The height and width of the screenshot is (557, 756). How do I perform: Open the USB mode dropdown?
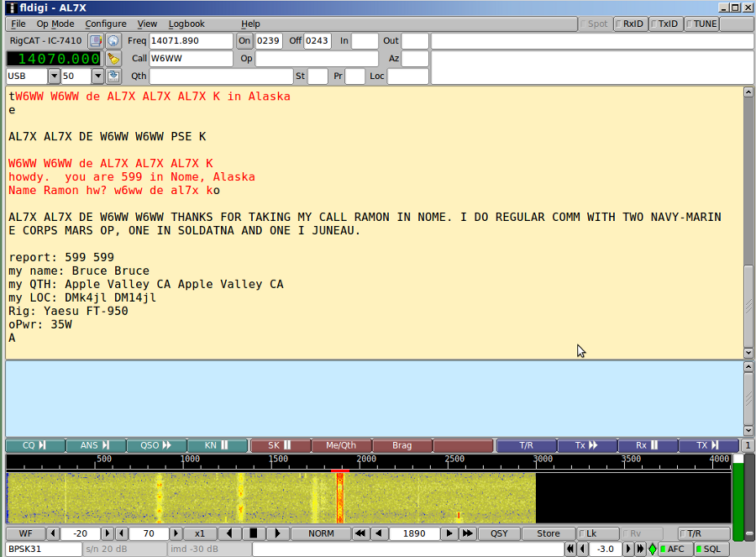coord(55,76)
